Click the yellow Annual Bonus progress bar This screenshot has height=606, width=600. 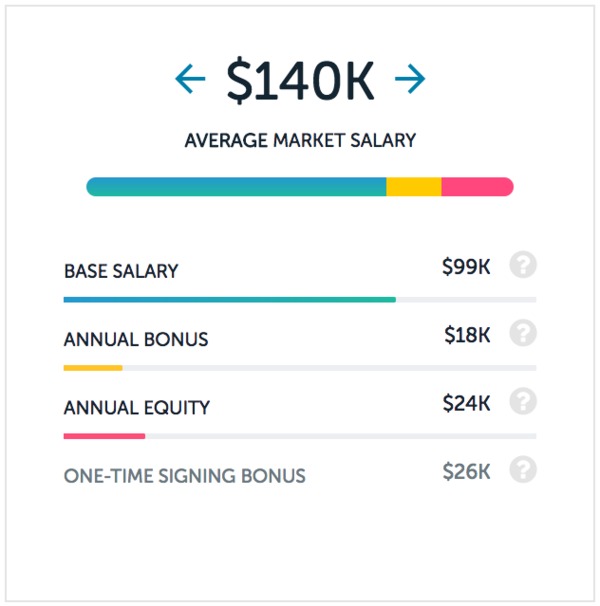(93, 368)
